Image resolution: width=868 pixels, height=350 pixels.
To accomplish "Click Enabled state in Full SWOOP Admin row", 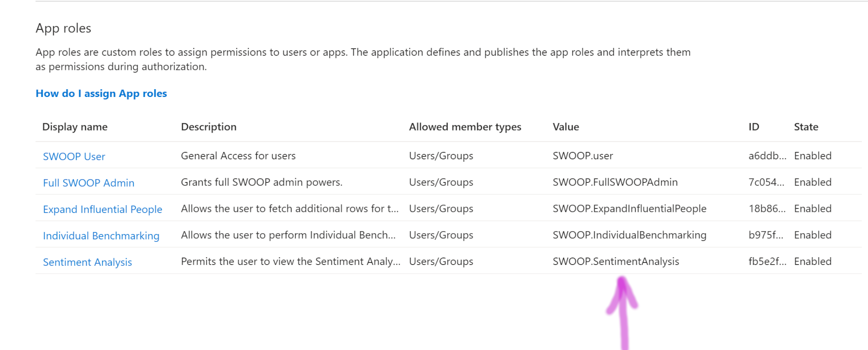I will [x=813, y=182].
